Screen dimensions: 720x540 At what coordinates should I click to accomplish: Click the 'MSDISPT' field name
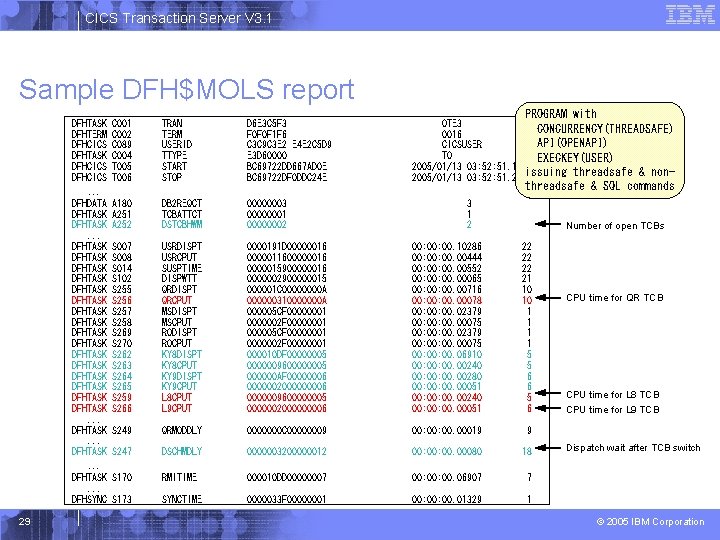180,311
